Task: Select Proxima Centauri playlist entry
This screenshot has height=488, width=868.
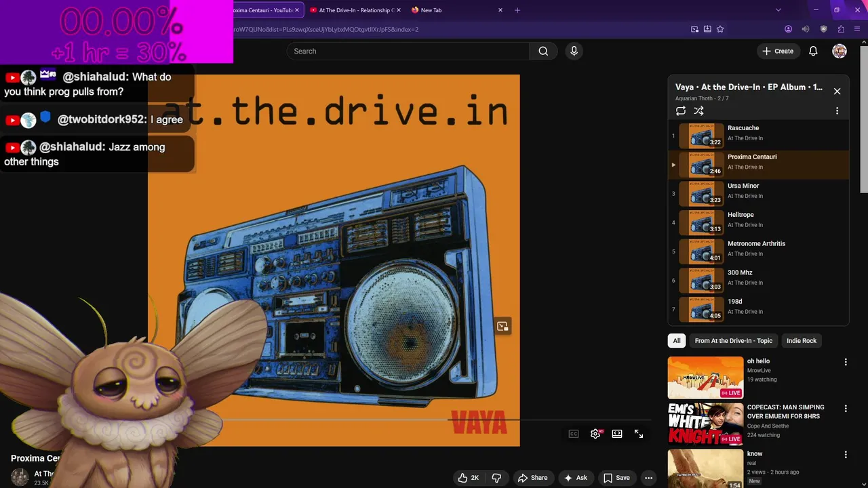Action: [x=758, y=165]
